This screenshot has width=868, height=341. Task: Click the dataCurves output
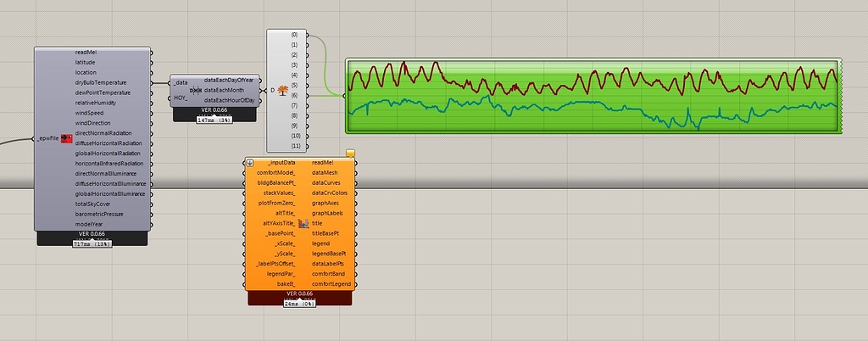click(x=326, y=182)
